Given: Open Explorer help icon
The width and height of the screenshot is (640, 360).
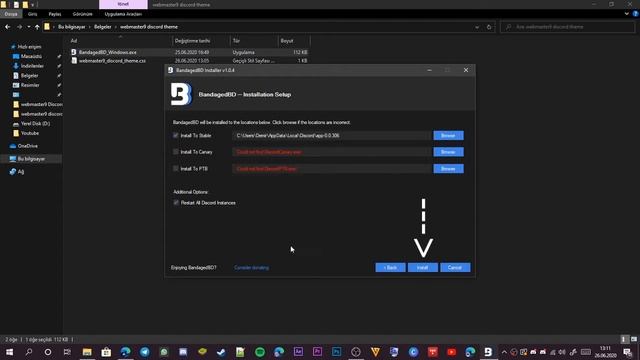Looking at the screenshot, I should pyautogui.click(x=635, y=13).
